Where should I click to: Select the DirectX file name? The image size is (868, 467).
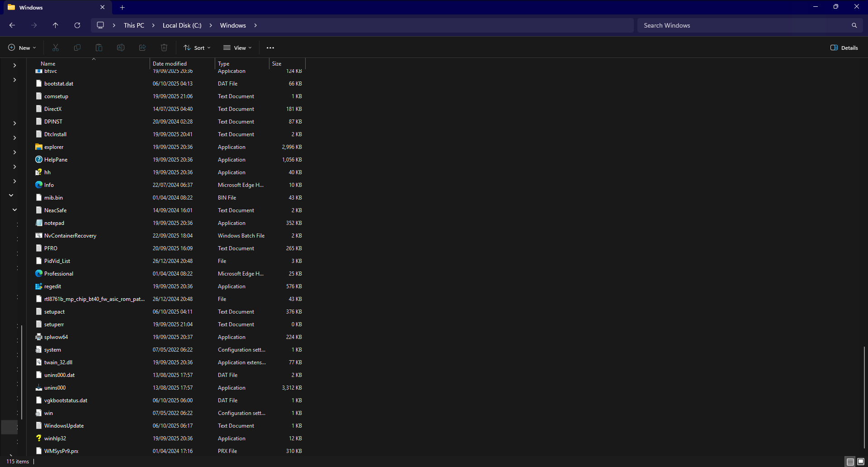[x=53, y=109]
